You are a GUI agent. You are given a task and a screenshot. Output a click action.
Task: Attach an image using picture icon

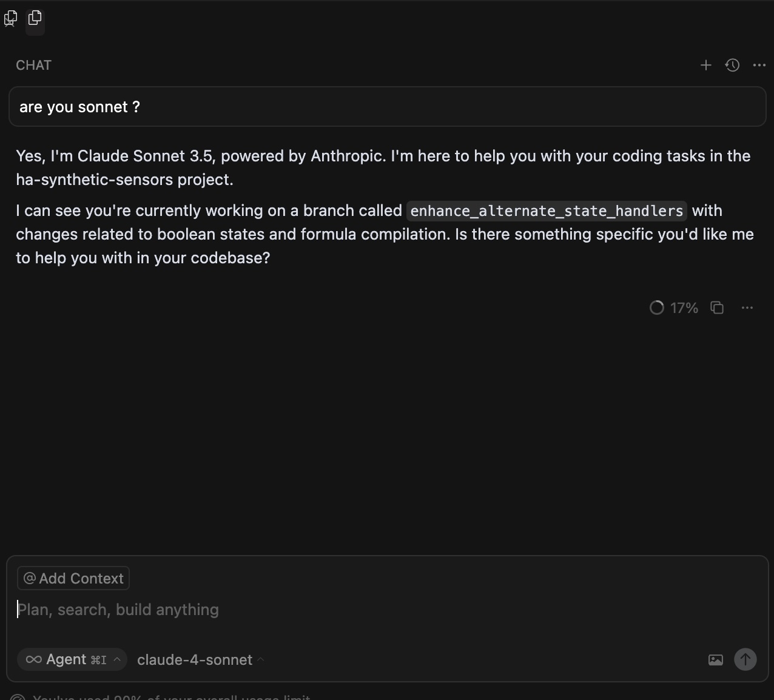(x=716, y=659)
